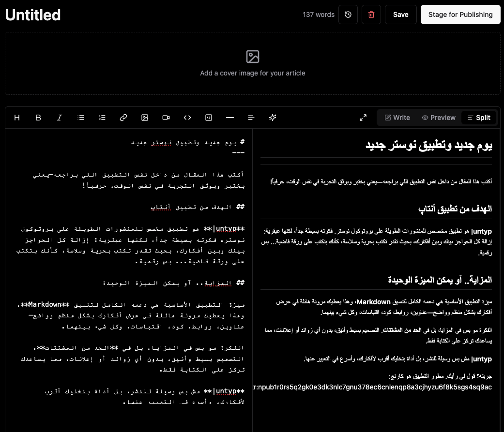Viewport: 504px width, 432px height.
Task: Toggle bold formatting
Action: coord(38,118)
